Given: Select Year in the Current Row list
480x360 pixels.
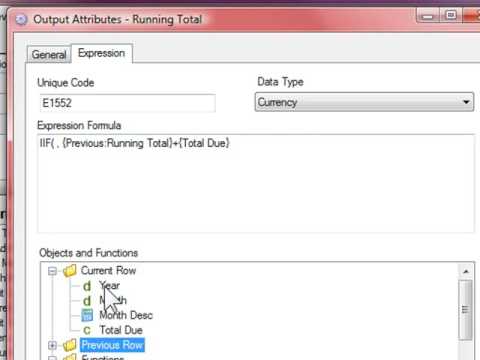Looking at the screenshot, I should tap(109, 286).
